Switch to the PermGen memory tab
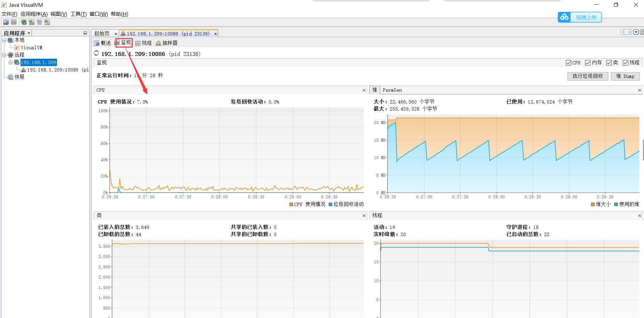 pyautogui.click(x=392, y=90)
